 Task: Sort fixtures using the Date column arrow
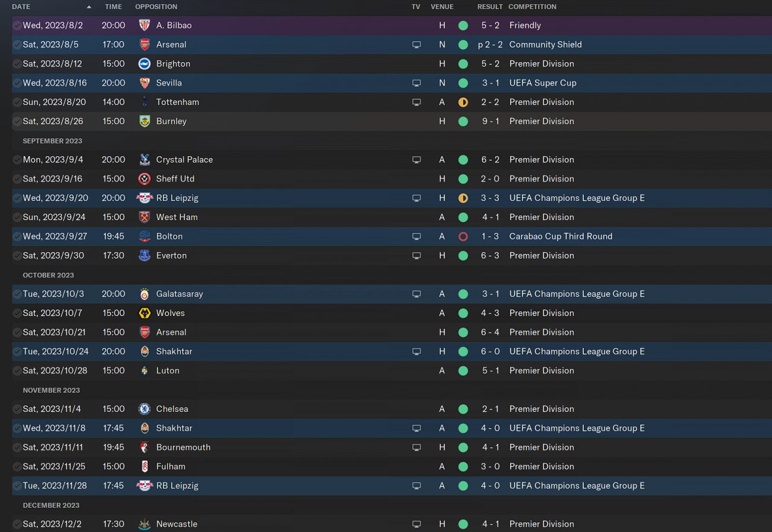[x=89, y=7]
